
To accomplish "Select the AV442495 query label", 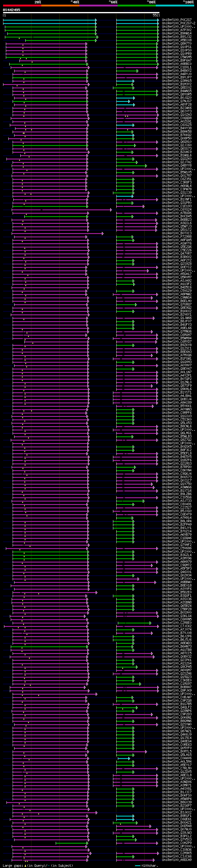I will [11, 10].
